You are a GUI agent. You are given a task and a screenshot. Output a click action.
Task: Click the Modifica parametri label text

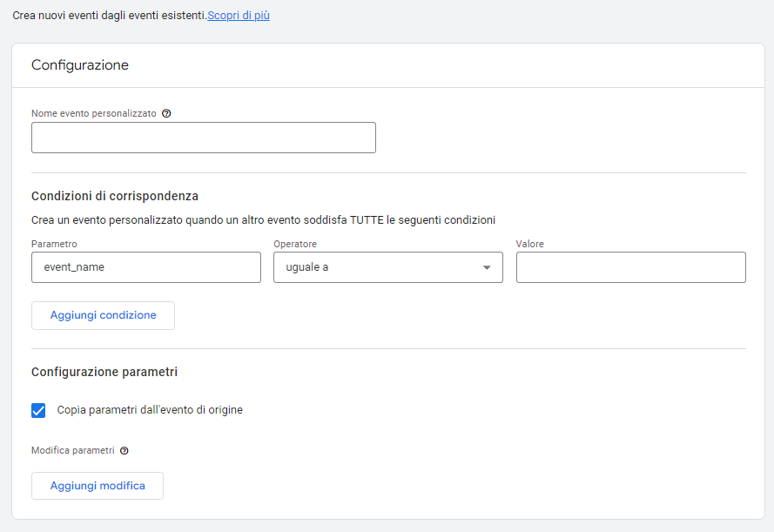[72, 450]
